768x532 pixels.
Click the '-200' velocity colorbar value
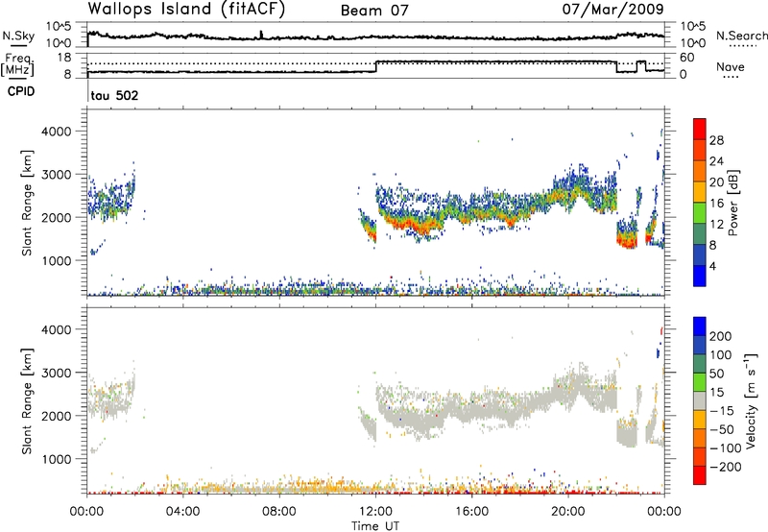726,468
